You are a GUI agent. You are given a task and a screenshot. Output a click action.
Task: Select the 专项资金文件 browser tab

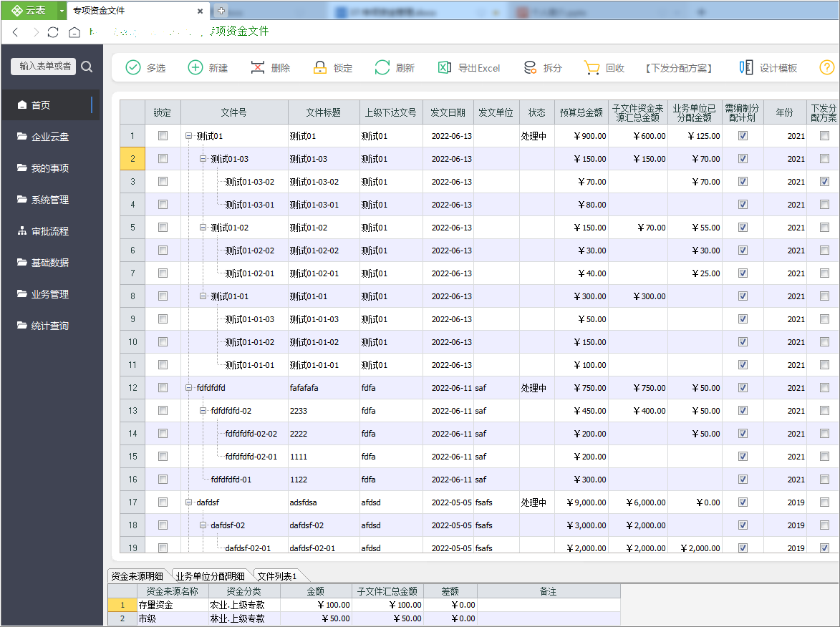pyautogui.click(x=137, y=11)
